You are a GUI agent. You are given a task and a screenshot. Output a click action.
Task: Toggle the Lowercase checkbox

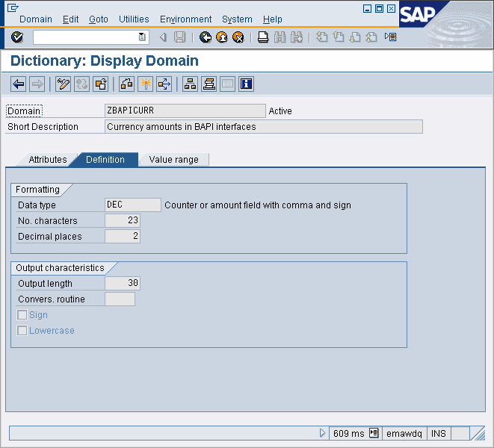coord(22,331)
